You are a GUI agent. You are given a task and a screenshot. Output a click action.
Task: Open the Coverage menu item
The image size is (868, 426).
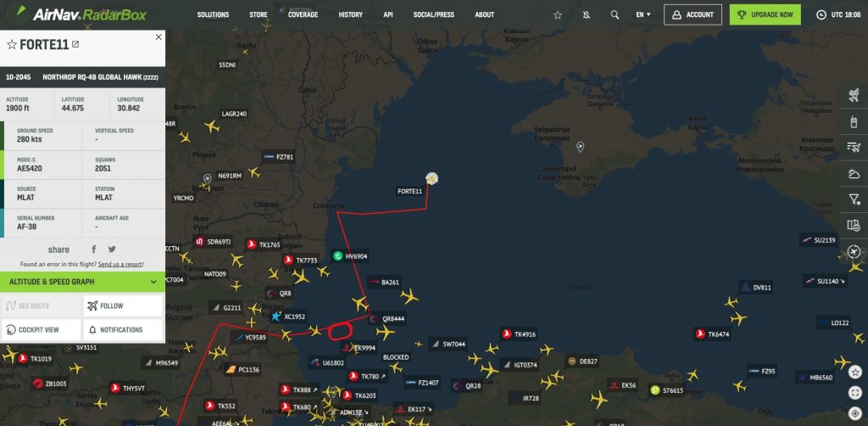[x=303, y=15]
